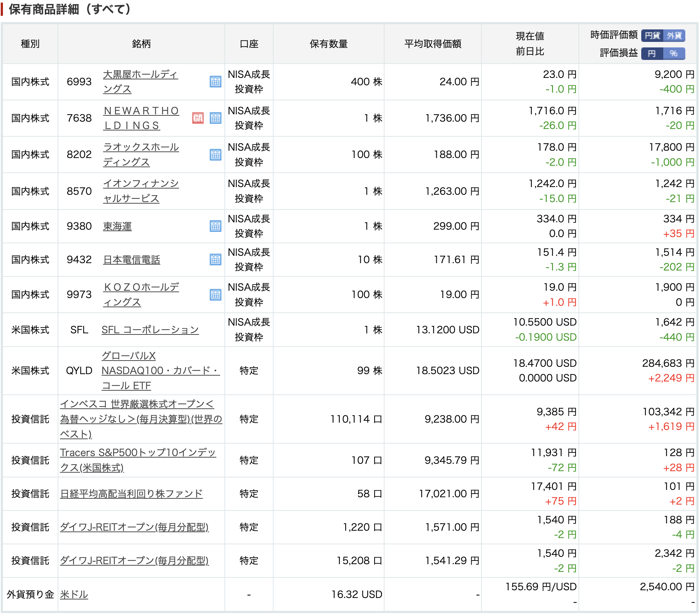Open calendar icon beside NEW ART HOLDINGS
This screenshot has width=700, height=616.
pyautogui.click(x=215, y=118)
